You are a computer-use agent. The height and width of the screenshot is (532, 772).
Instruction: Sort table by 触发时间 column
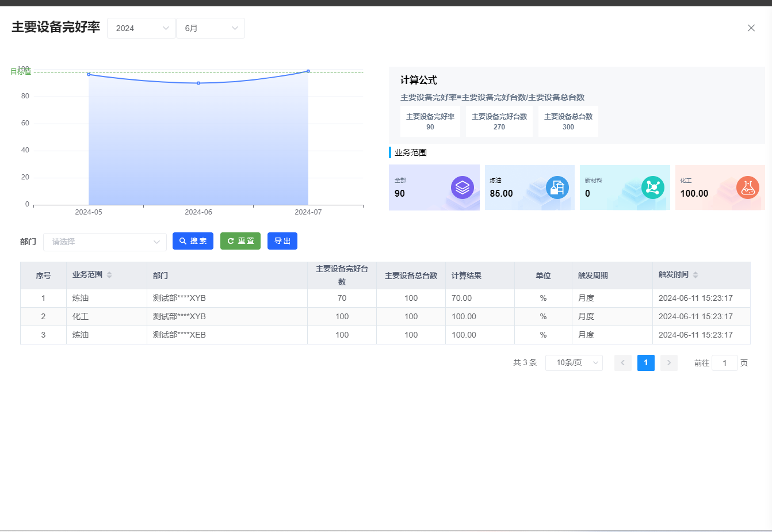point(695,275)
